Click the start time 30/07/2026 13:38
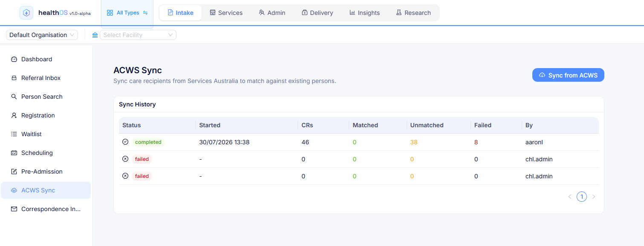 tap(224, 142)
